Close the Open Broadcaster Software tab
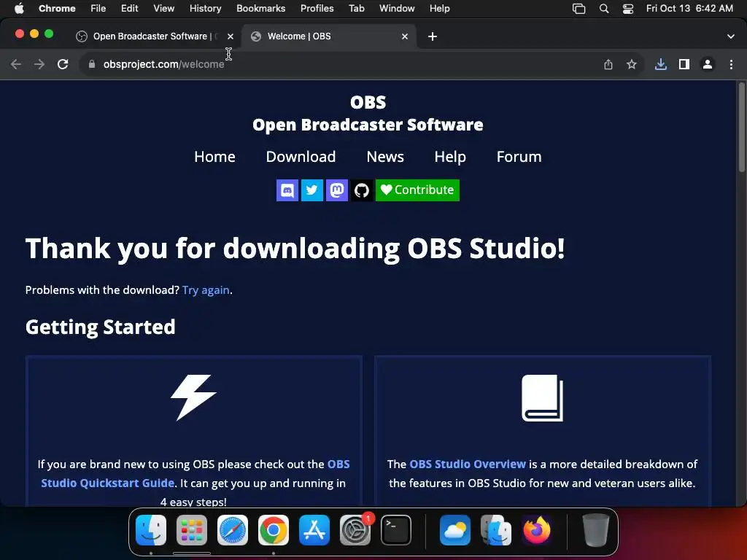Image resolution: width=747 pixels, height=560 pixels. [x=231, y=36]
